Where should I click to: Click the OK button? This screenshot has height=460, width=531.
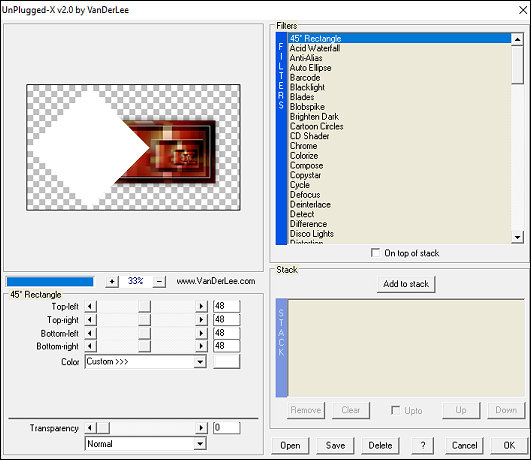click(509, 445)
